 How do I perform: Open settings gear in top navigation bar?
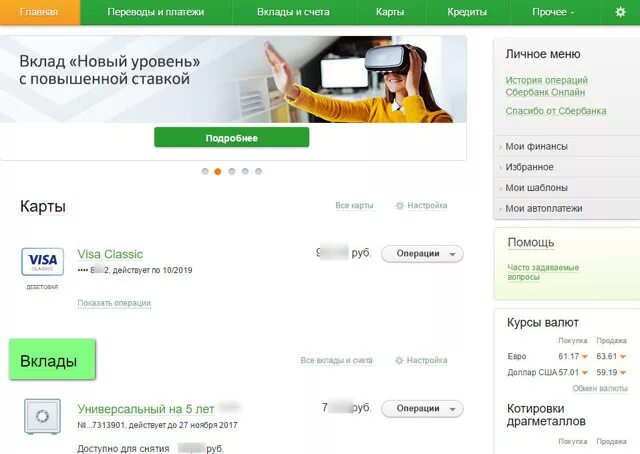(620, 12)
